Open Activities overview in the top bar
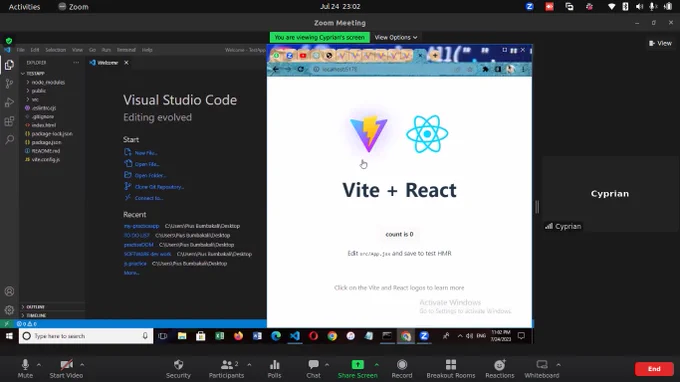 24,7
